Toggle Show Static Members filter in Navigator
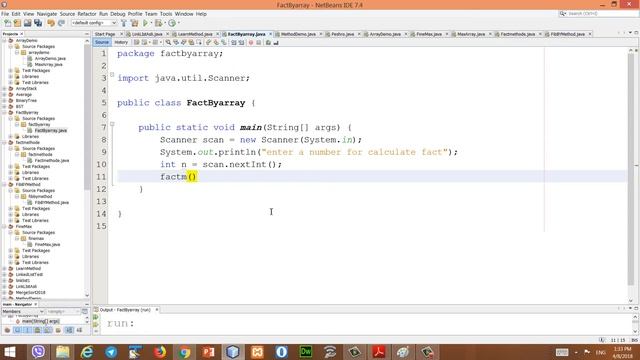This screenshot has height=360, width=640. point(27,330)
